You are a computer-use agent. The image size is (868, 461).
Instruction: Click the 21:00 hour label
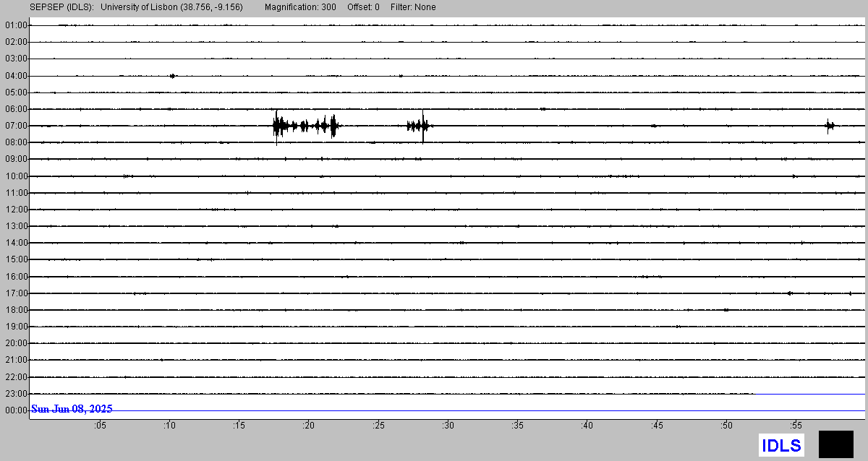click(16, 360)
